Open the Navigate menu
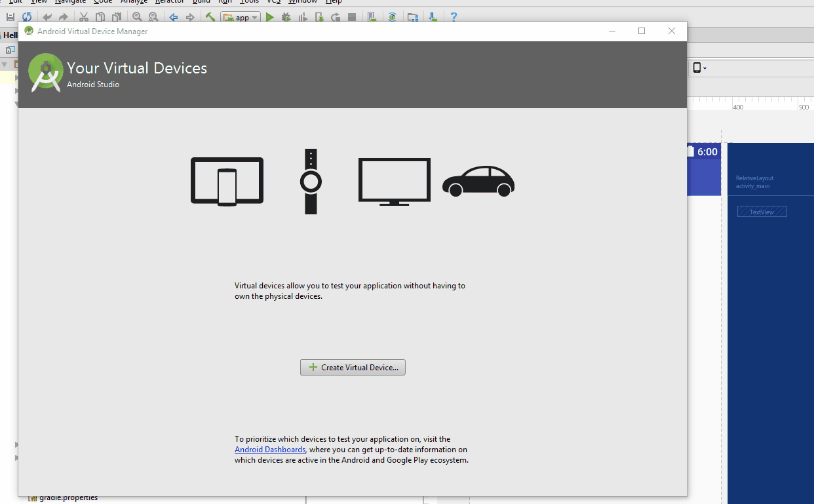 pos(70,2)
